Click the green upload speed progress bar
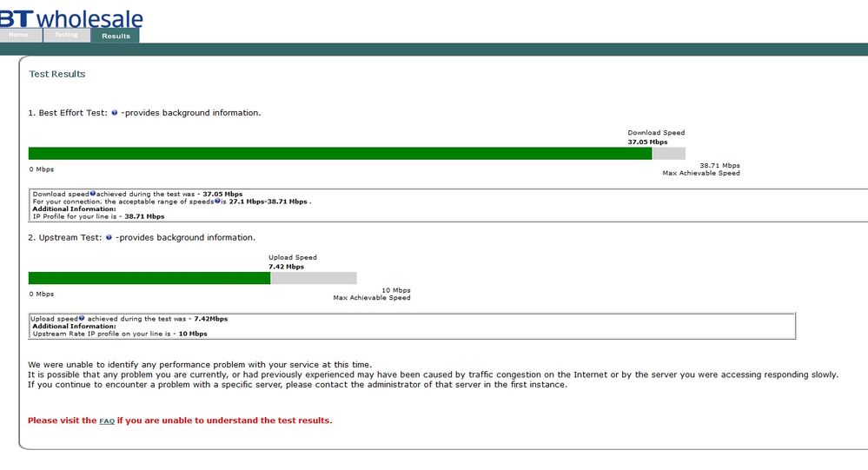Image resolution: width=868 pixels, height=470 pixels. point(149,278)
